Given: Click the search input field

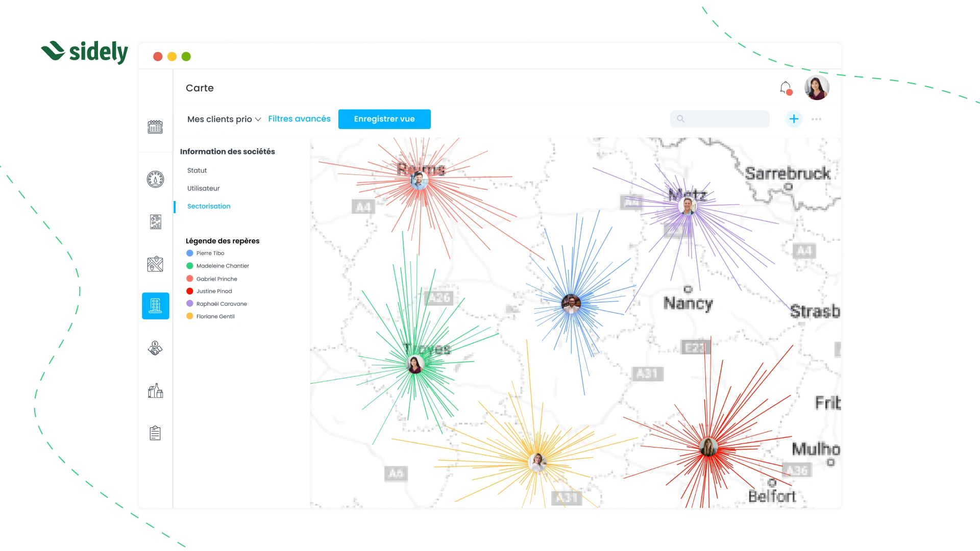Looking at the screenshot, I should (x=725, y=119).
